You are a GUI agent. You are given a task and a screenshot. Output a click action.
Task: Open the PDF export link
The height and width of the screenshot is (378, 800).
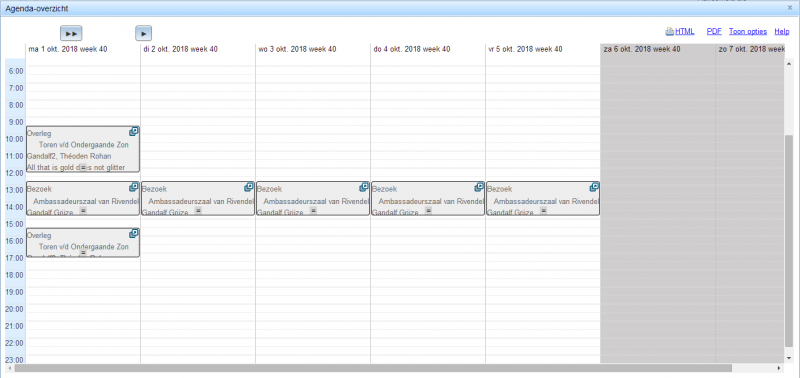click(714, 32)
